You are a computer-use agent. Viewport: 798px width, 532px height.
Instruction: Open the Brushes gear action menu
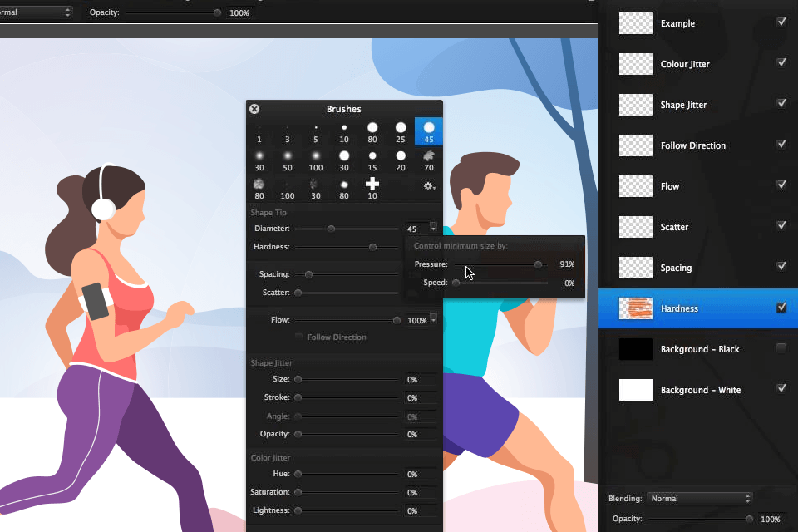[429, 186]
